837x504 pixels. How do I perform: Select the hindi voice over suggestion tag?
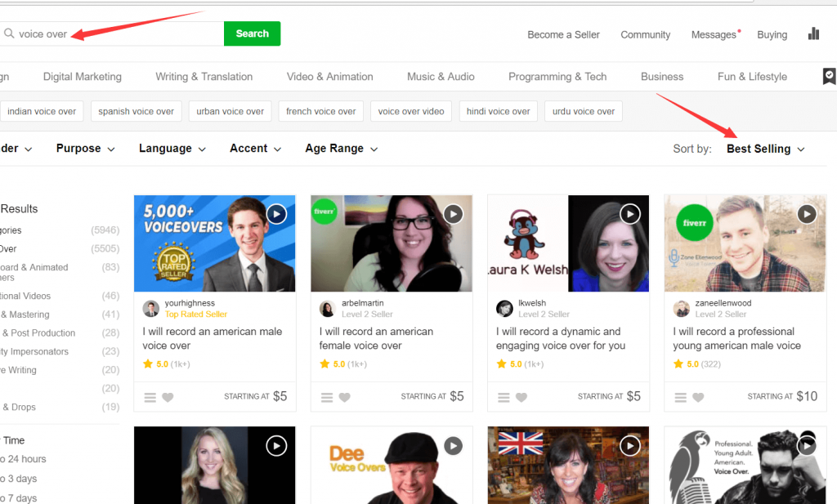pos(498,111)
